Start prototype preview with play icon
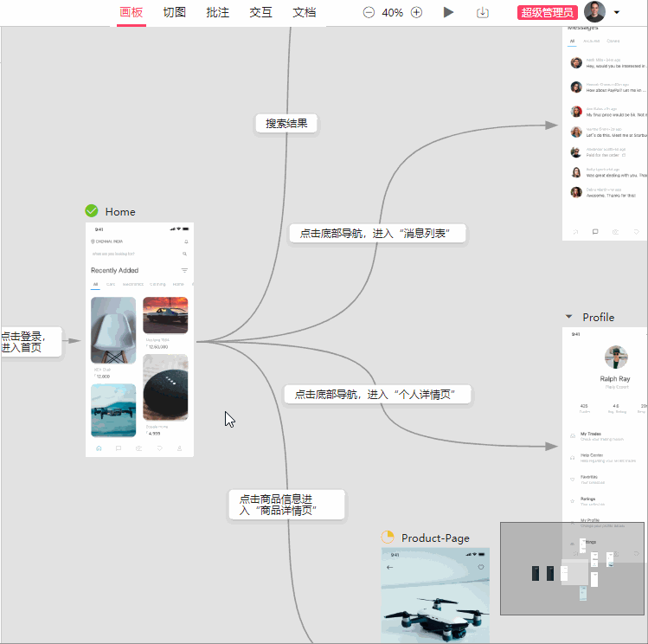Screen dimensions: 648x644 [448, 12]
